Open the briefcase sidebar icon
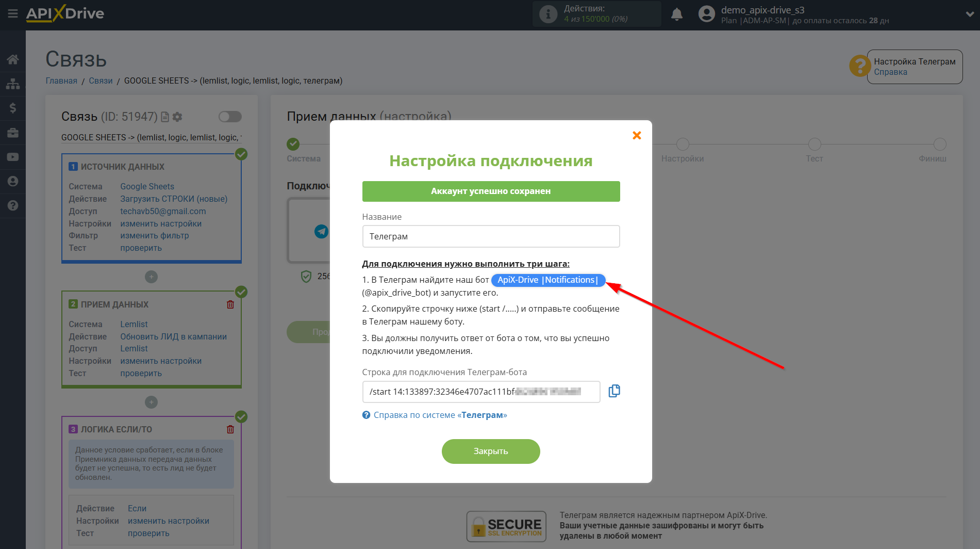The image size is (980, 549). pyautogui.click(x=13, y=133)
